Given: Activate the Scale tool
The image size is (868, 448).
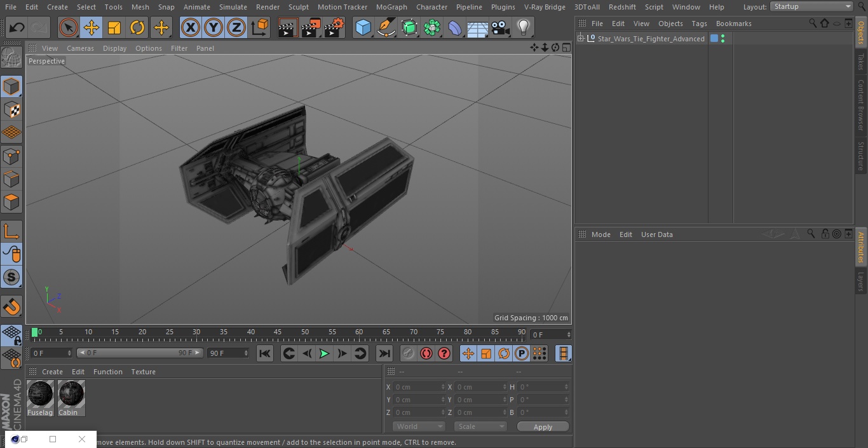Looking at the screenshot, I should pyautogui.click(x=114, y=27).
